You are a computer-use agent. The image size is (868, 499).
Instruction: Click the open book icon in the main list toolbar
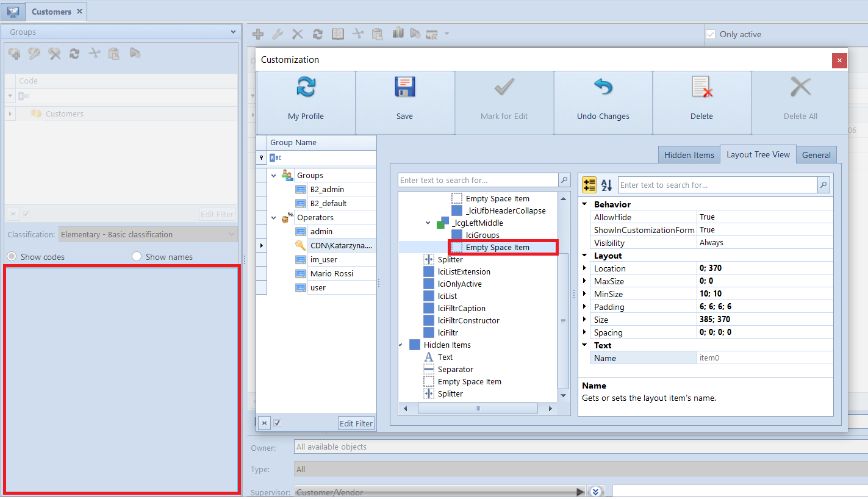(338, 34)
